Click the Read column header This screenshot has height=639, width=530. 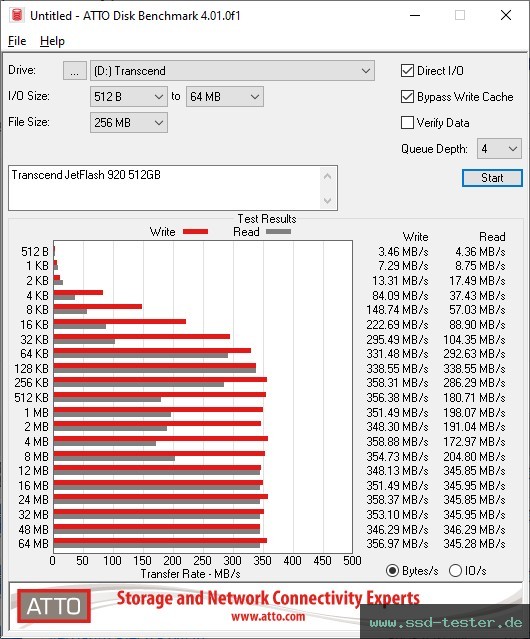coord(492,237)
